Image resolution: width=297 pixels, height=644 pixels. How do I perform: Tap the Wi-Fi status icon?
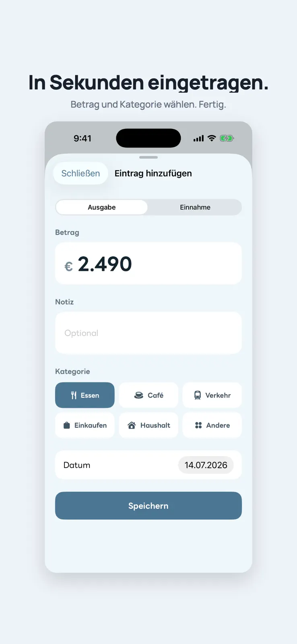(x=212, y=138)
